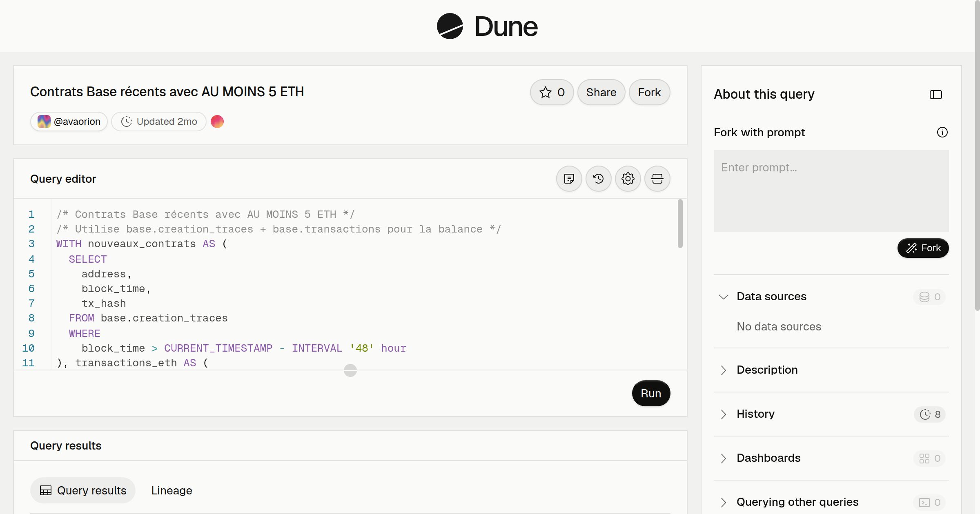Click the editor resize handle dot
Viewport: 980px width, 514px height.
pos(350,370)
